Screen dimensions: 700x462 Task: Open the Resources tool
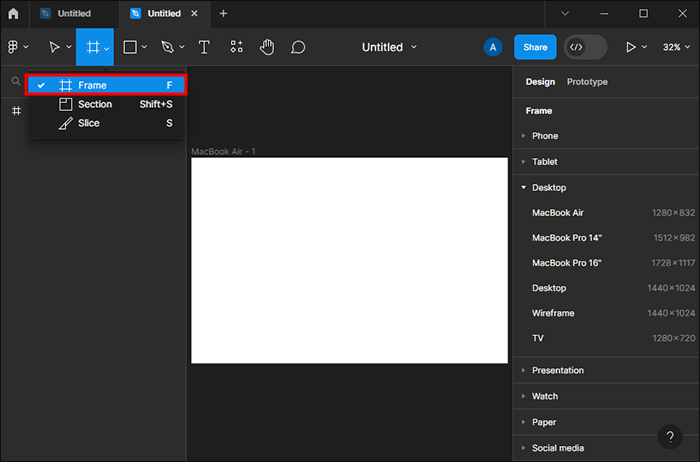pyautogui.click(x=236, y=47)
